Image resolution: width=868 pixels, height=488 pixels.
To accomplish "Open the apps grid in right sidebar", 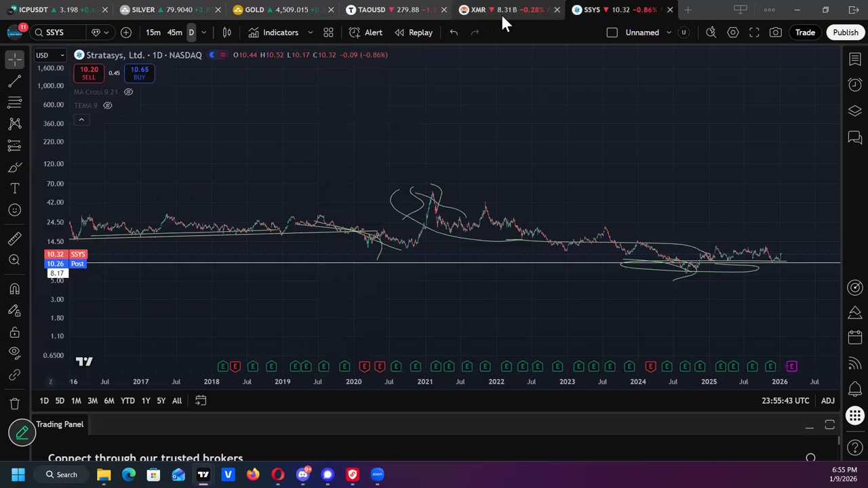I will pos(855,415).
